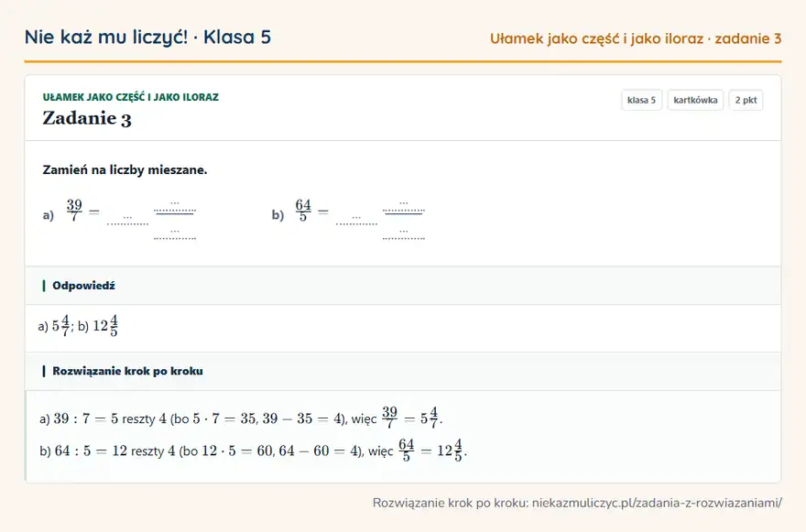
Task: Click the fraction 64/5 in exercise b)
Action: tap(303, 211)
